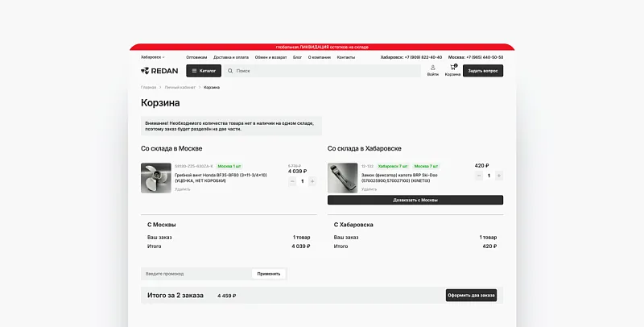Go to Контакты page

[346, 57]
